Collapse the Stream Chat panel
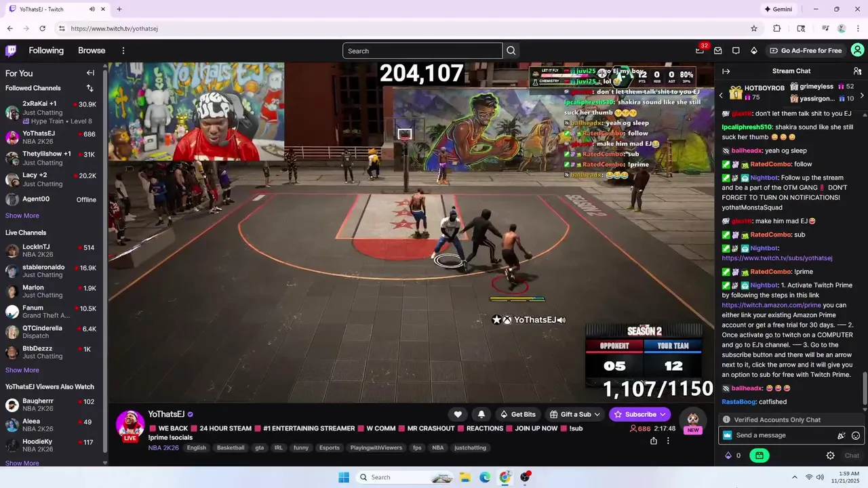The height and width of the screenshot is (488, 868). [726, 71]
